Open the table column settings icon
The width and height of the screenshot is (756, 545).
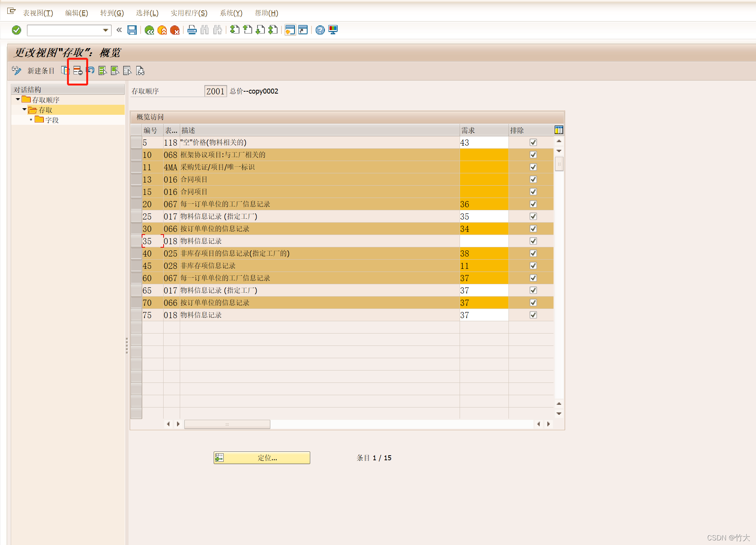click(x=559, y=130)
